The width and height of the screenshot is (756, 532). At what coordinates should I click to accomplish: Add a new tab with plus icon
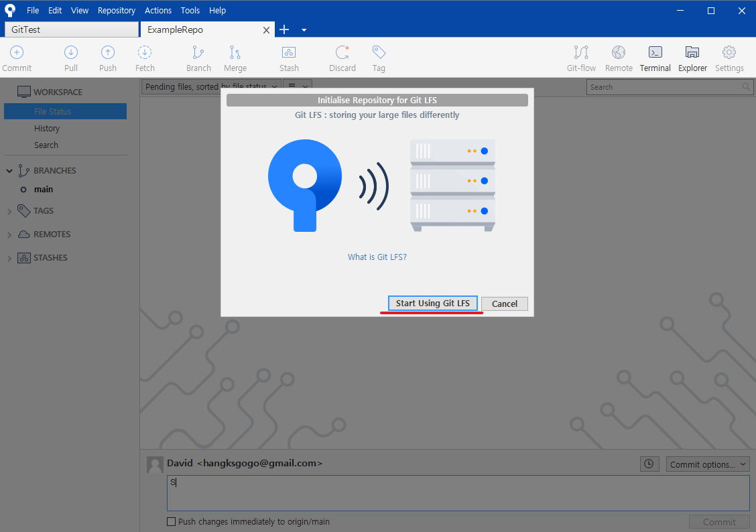284,29
